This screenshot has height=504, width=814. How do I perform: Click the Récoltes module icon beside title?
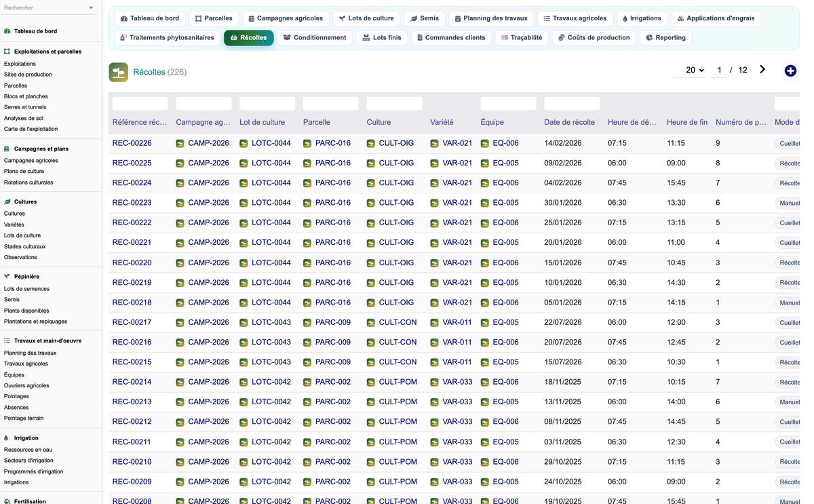tap(119, 72)
